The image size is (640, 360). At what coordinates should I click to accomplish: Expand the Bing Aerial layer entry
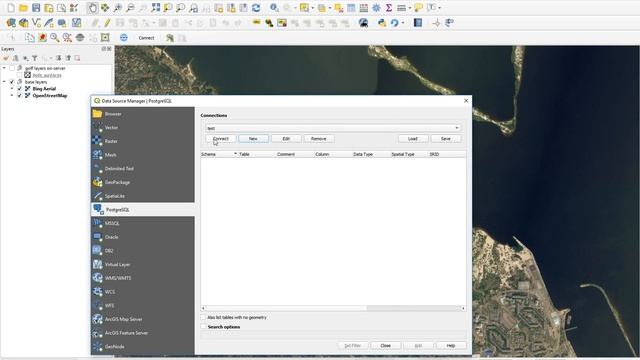pos(12,89)
